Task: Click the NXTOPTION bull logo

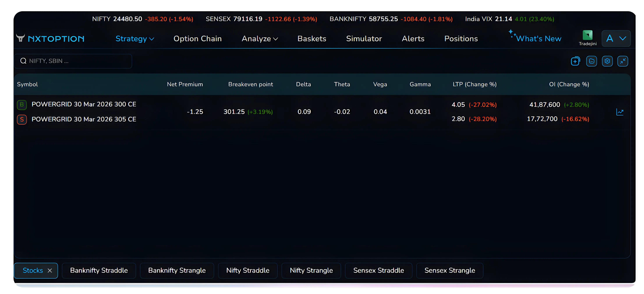Action: point(21,38)
